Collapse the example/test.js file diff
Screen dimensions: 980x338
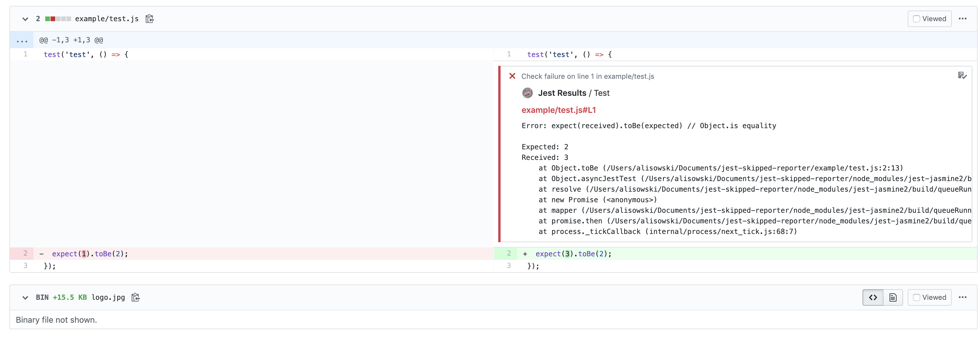point(25,19)
